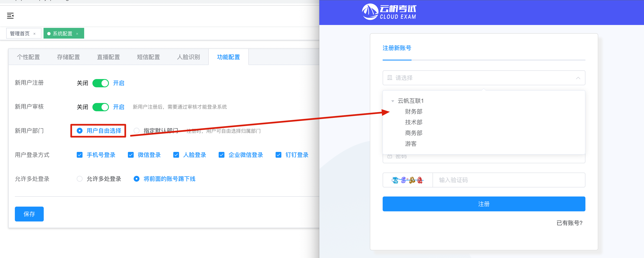Close the 管理首页 tab
Image resolution: width=644 pixels, height=258 pixels.
[x=34, y=34]
